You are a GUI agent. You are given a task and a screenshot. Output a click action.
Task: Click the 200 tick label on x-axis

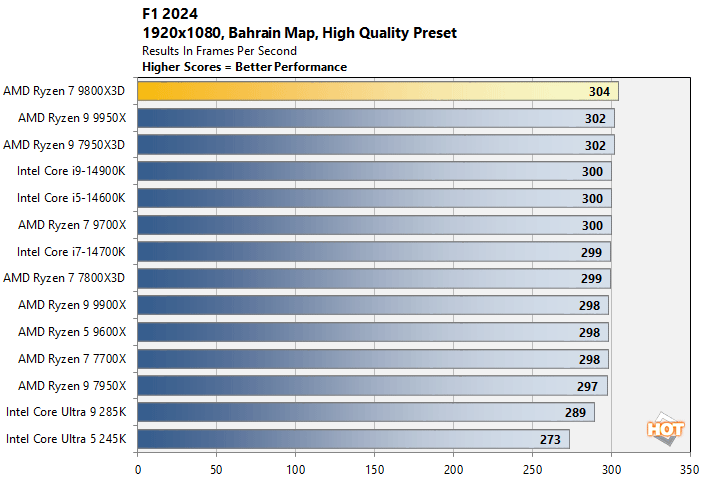(453, 470)
